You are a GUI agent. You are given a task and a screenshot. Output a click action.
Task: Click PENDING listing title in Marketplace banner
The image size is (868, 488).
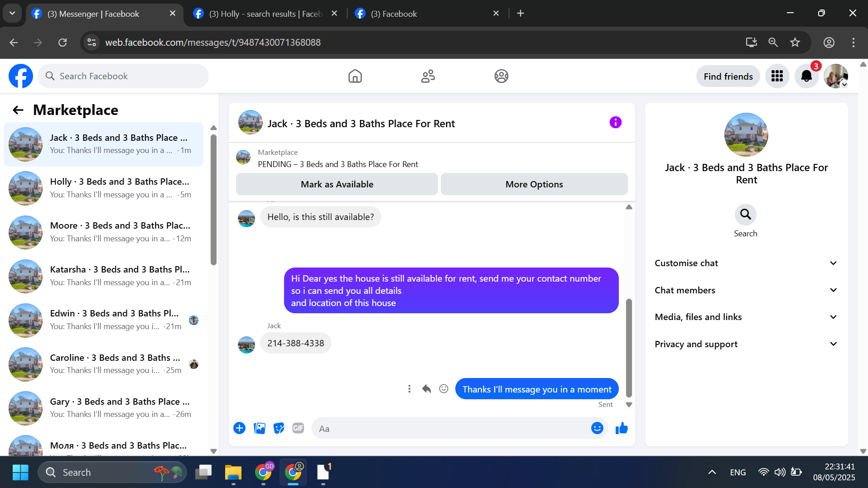338,164
